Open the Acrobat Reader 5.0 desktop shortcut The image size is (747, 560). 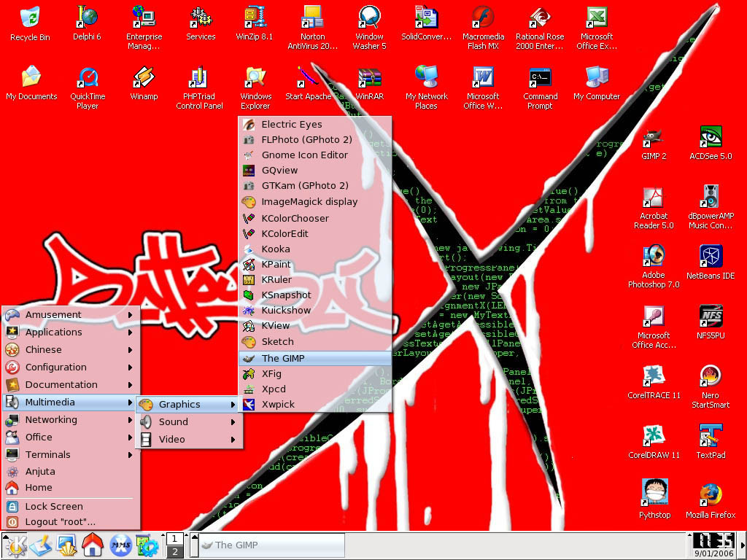tap(654, 208)
